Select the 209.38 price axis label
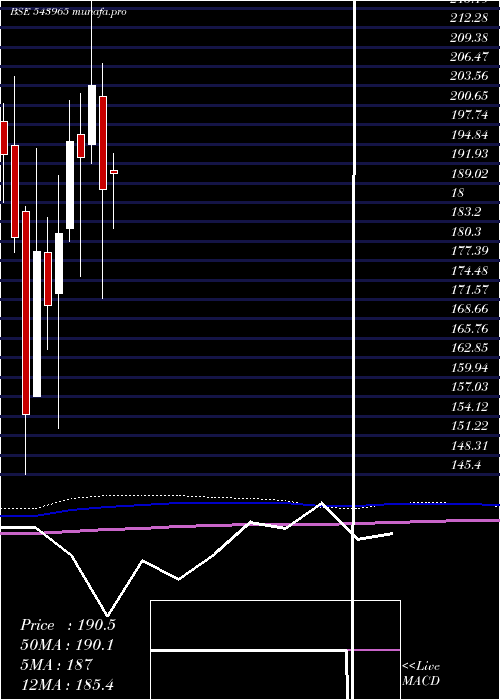Viewport: 500px width, 700px height. pyautogui.click(x=469, y=38)
